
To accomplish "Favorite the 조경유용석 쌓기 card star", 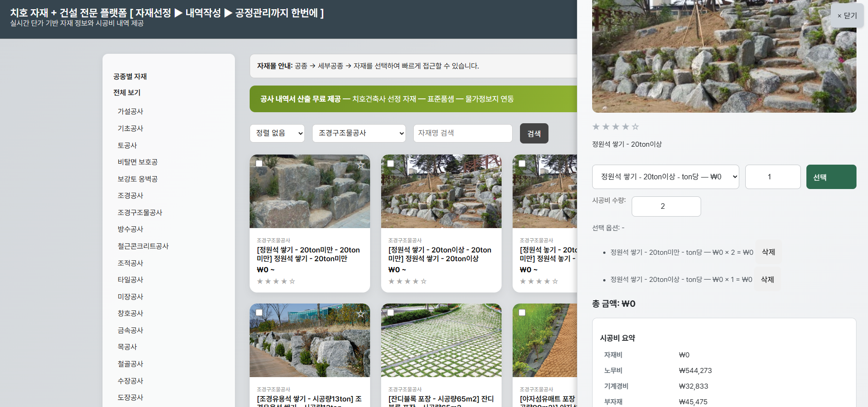I will 361,313.
